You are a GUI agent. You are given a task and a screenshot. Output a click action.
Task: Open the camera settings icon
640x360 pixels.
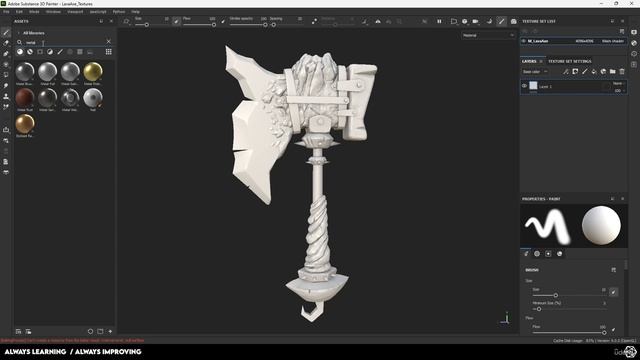[476, 21]
